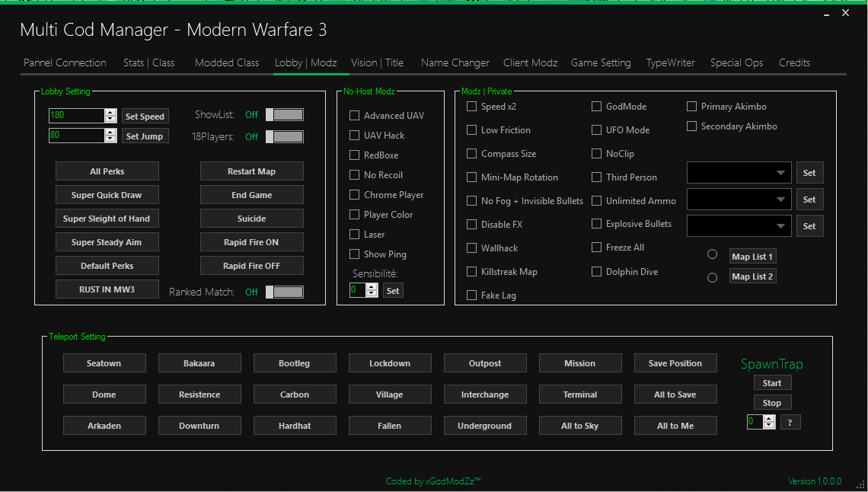The image size is (868, 492).
Task: Open the Modded Class tab
Action: click(227, 62)
